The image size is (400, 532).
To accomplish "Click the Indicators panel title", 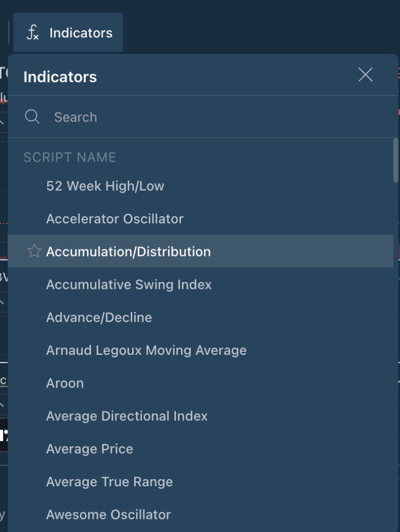I will click(60, 77).
